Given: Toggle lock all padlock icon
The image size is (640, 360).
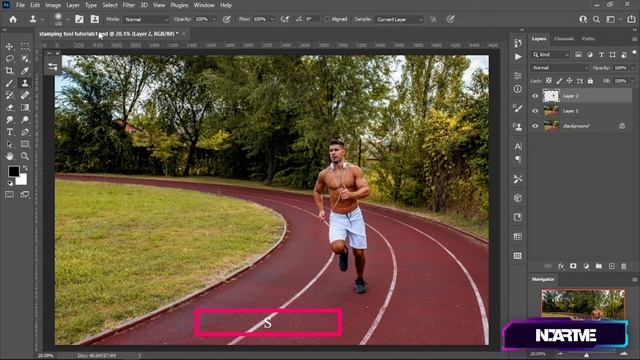Looking at the screenshot, I should point(590,81).
